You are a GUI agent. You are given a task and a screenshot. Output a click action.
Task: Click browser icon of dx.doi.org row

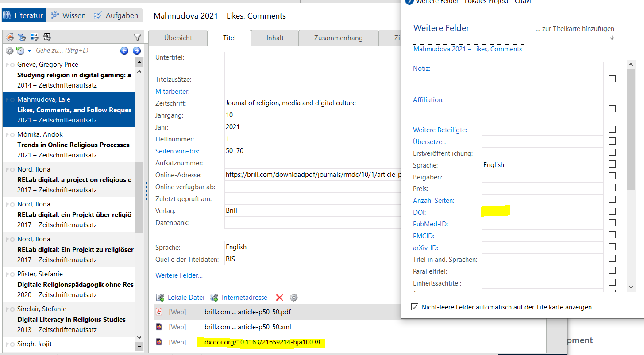pos(159,342)
